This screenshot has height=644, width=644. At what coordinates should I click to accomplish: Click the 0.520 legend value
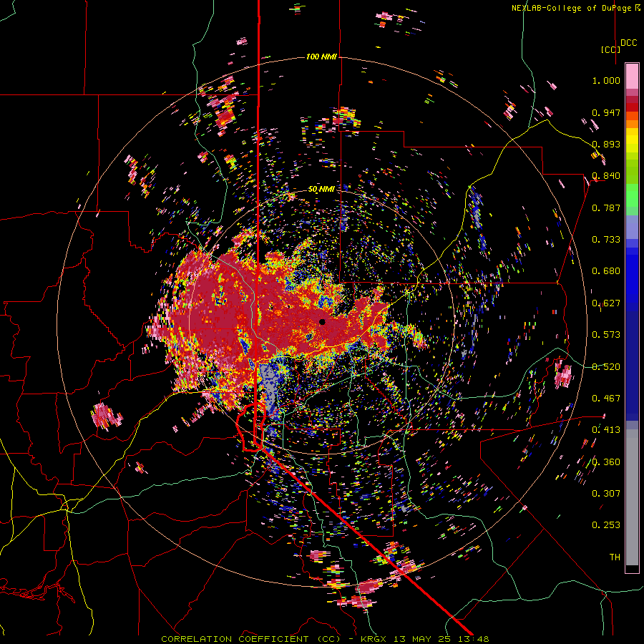tap(606, 367)
